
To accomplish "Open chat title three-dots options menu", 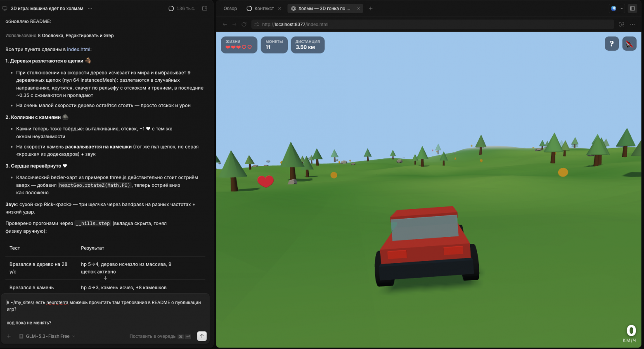I will [x=90, y=8].
